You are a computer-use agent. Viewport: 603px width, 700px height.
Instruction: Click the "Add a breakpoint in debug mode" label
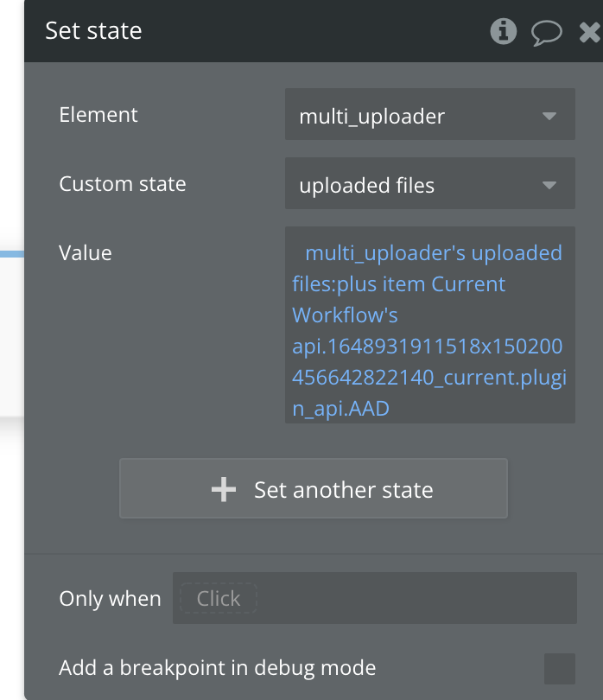pos(217,668)
